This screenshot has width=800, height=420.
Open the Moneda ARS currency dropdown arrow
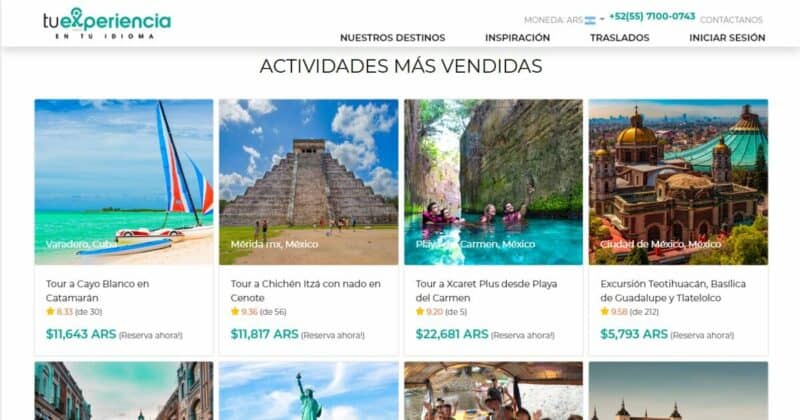(602, 19)
